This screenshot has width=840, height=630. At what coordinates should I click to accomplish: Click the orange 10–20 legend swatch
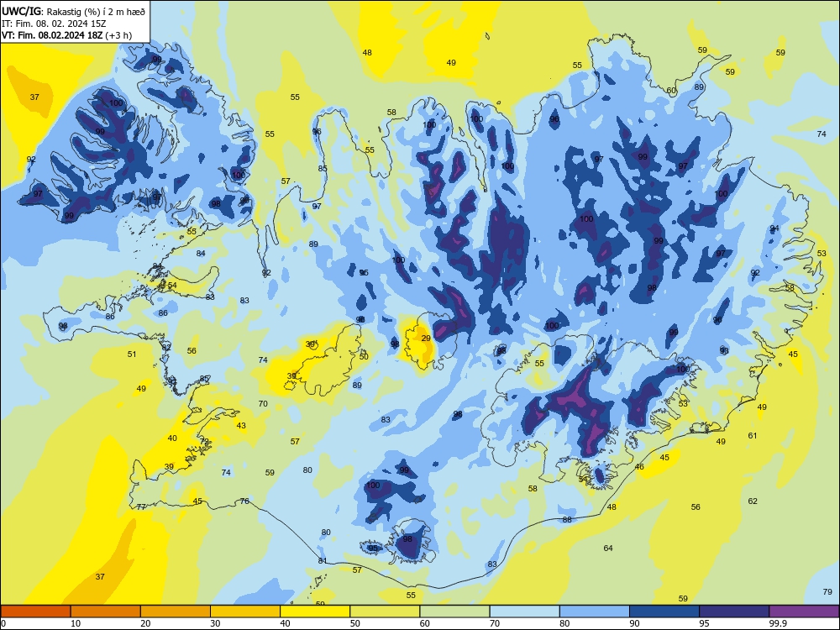[106, 612]
